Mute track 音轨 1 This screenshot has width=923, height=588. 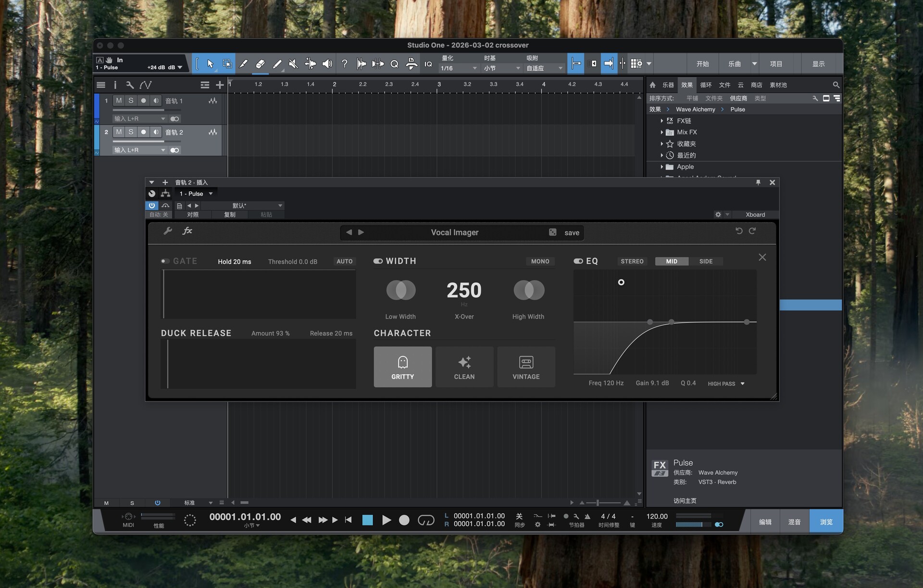pyautogui.click(x=119, y=100)
